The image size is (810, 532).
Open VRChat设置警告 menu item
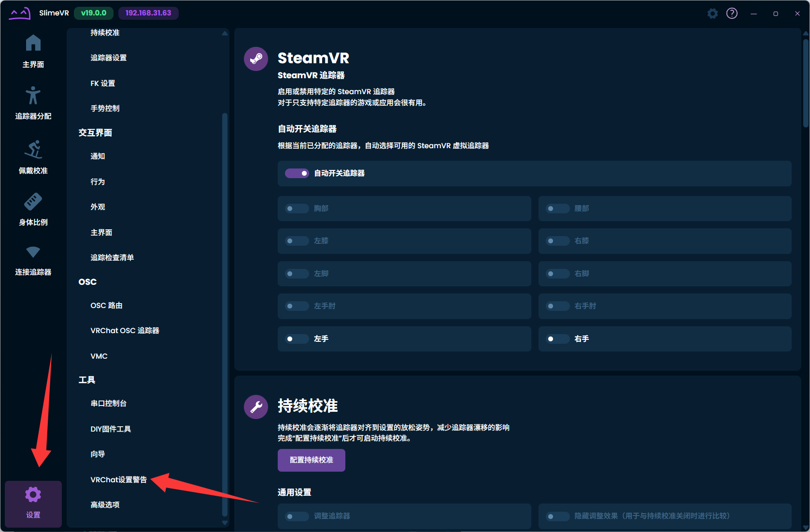[x=119, y=480]
